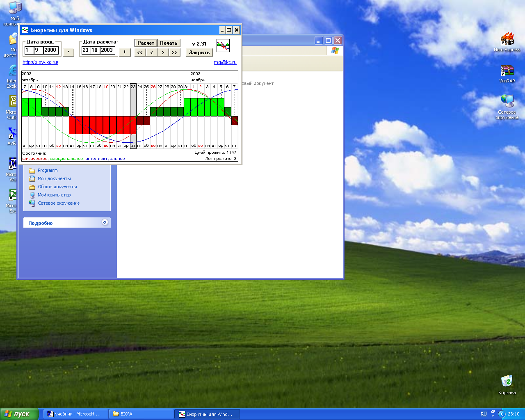
Task: Click the calculation month field 10
Action: (95, 50)
